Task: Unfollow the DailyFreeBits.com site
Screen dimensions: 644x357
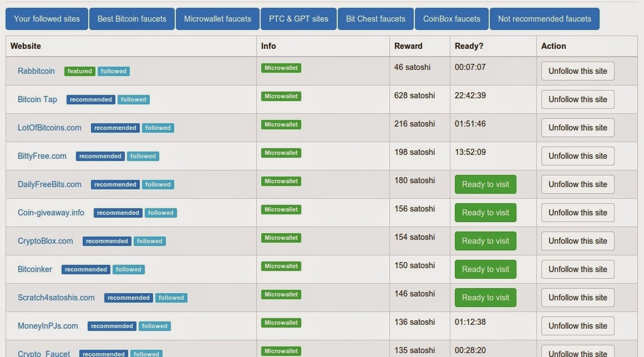Action: point(578,185)
